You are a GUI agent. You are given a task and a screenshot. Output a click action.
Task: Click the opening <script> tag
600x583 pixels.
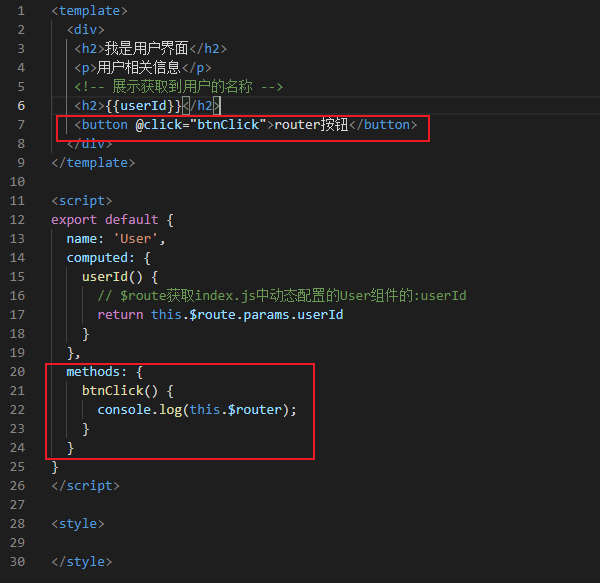point(82,201)
